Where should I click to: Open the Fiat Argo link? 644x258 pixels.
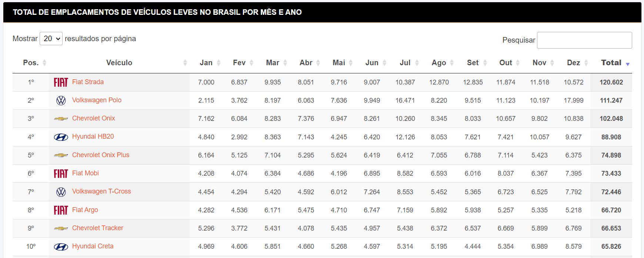(x=85, y=210)
